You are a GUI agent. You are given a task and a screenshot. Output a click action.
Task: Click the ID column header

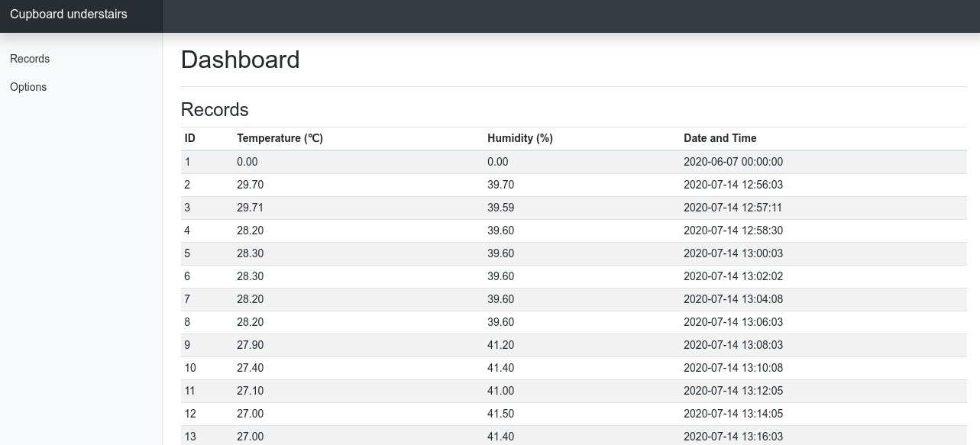[x=190, y=138]
